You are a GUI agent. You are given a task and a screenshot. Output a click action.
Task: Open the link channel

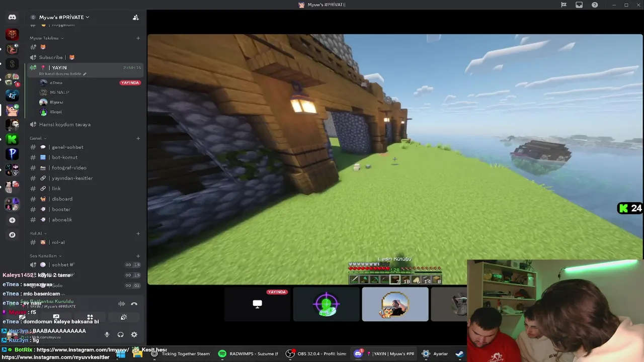click(85, 189)
